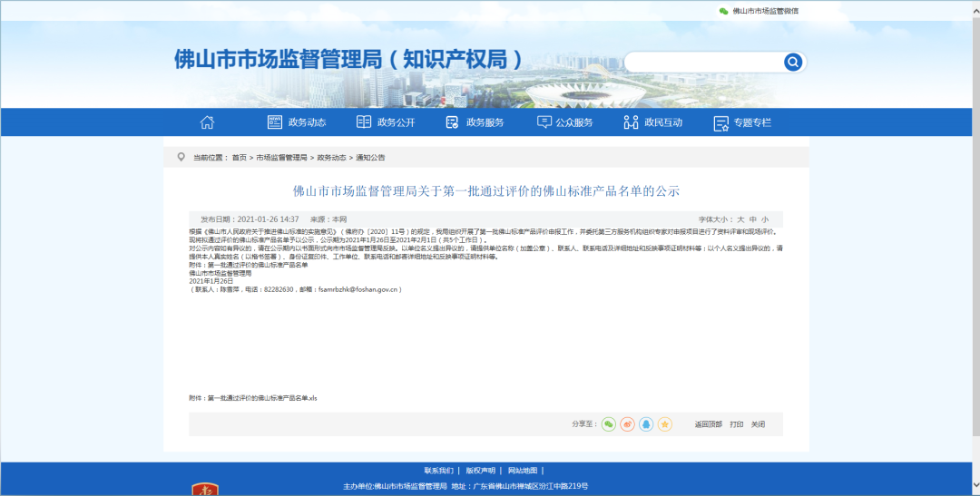
Task: Click the 主办单位 footer text
Action: [x=395, y=486]
